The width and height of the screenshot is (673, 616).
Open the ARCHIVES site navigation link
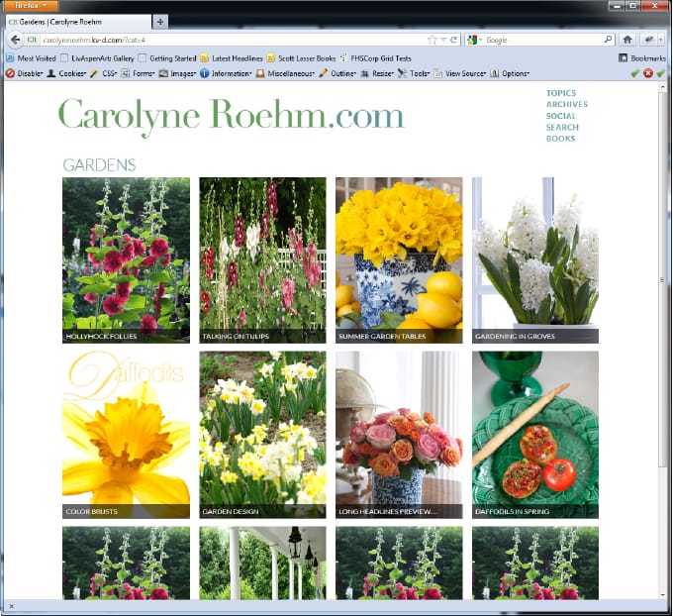pos(567,104)
